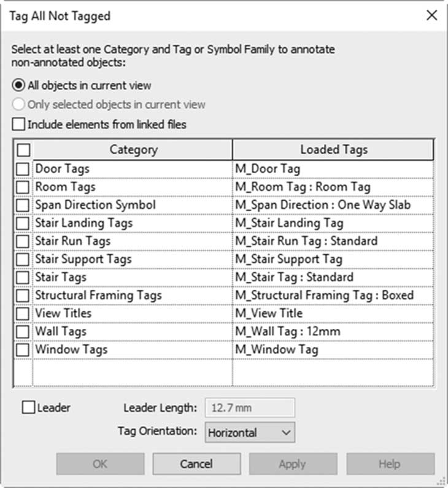
Task: Click the Category column header
Action: tap(133, 150)
